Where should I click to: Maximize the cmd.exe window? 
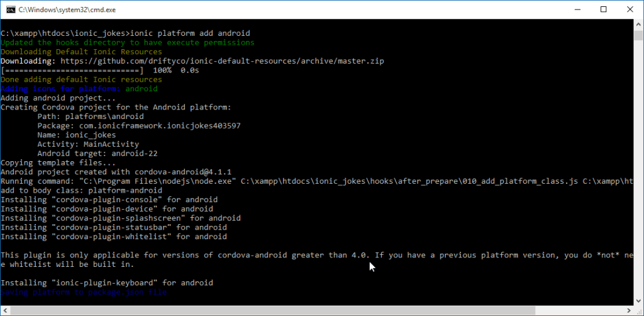604,9
